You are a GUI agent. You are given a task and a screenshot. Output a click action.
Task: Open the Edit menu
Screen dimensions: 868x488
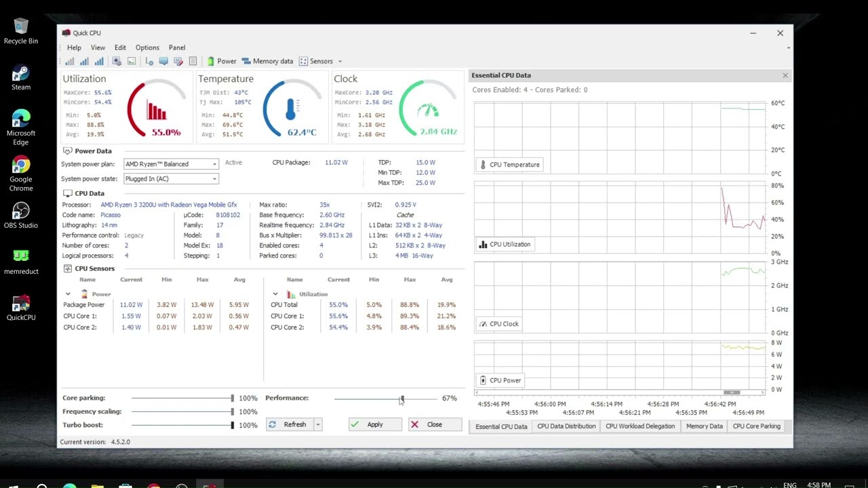coord(120,47)
